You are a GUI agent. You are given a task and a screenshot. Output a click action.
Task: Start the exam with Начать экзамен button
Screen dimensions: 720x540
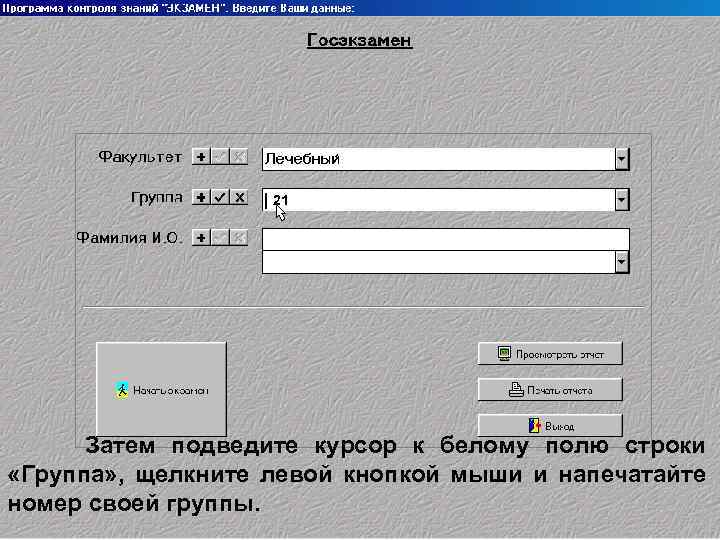161,389
